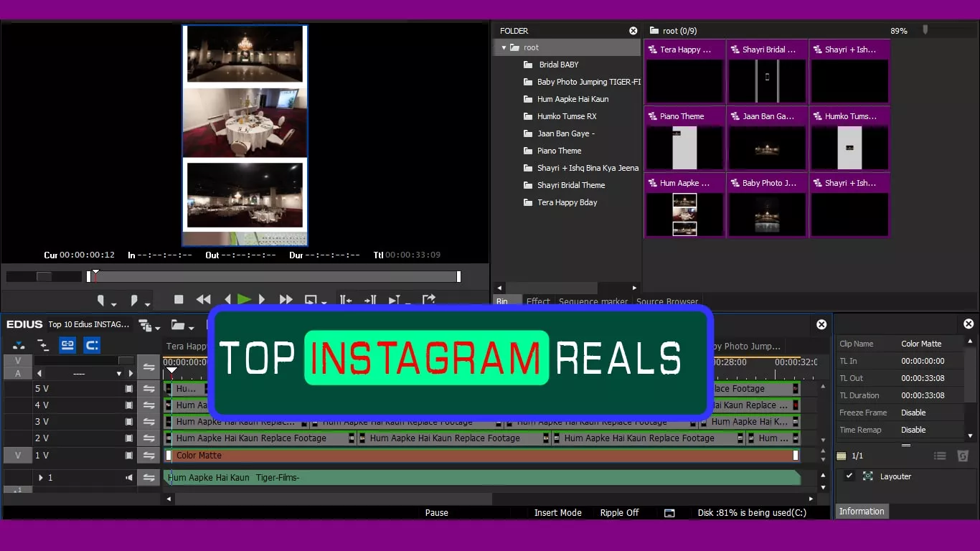Viewport: 980px width, 551px height.
Task: Collapse the root folder in the FOLDER tree
Action: 504,47
